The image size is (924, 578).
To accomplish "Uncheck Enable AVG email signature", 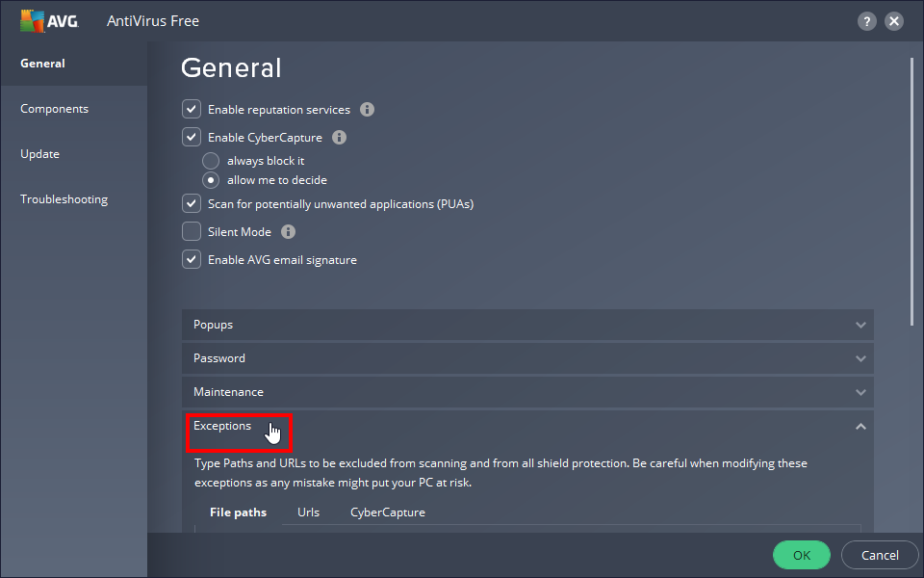I will tap(192, 260).
